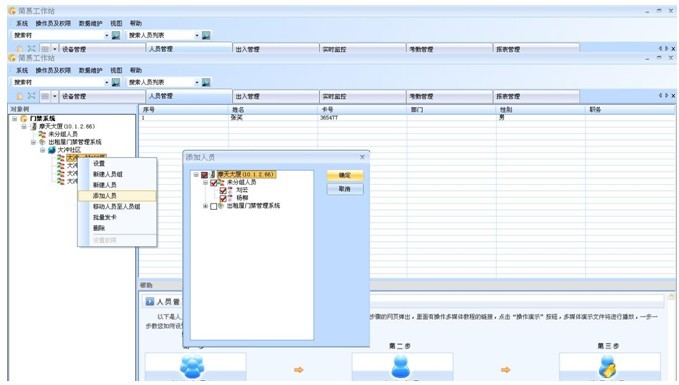Click the 门禁系统 root node icon
679x385 pixels.
(24, 118)
